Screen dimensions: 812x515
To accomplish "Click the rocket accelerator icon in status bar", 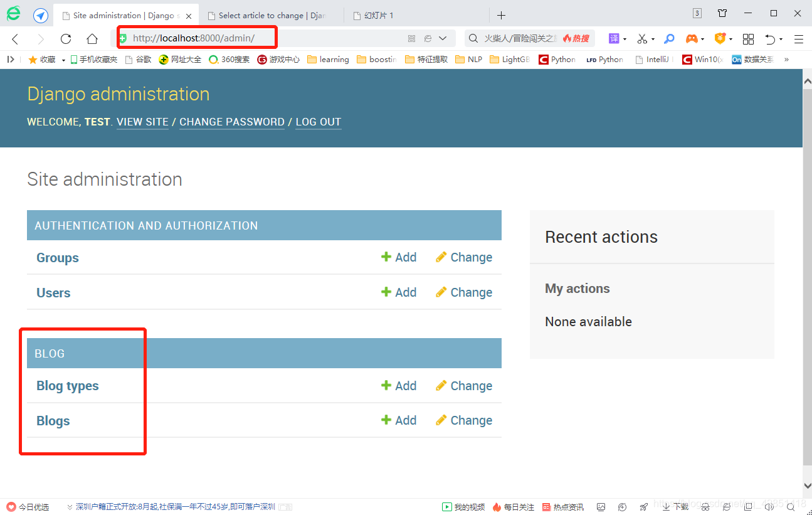I will (643, 507).
